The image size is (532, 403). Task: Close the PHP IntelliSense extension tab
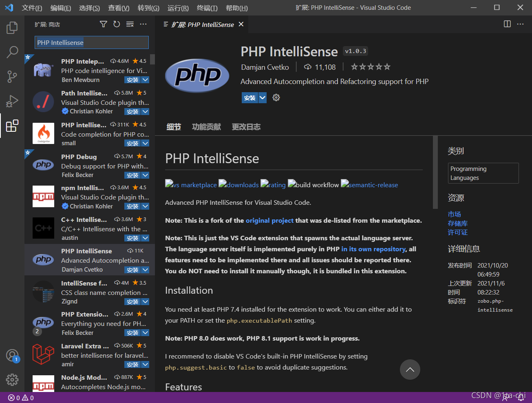(241, 24)
